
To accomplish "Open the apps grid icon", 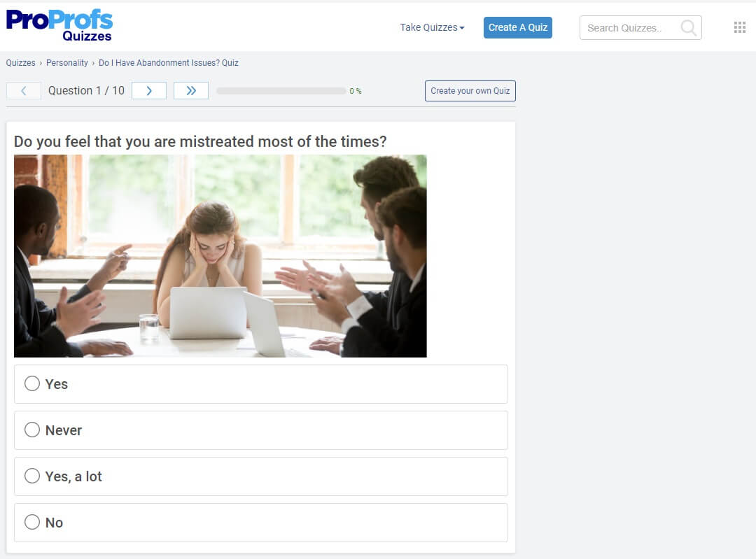I will pyautogui.click(x=739, y=27).
